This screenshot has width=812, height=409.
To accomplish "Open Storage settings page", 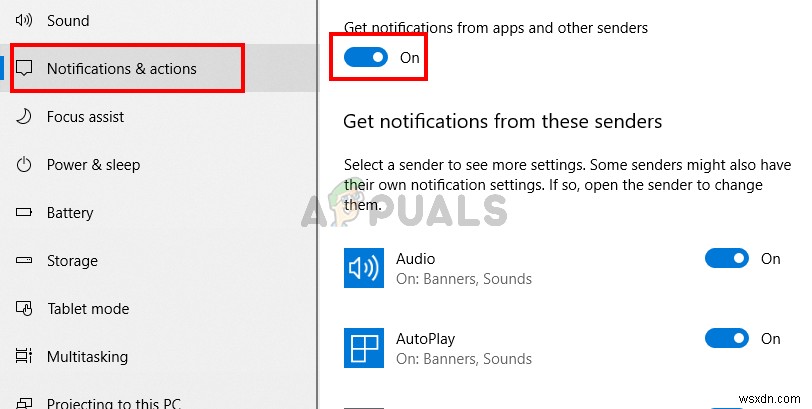I will coord(72,261).
